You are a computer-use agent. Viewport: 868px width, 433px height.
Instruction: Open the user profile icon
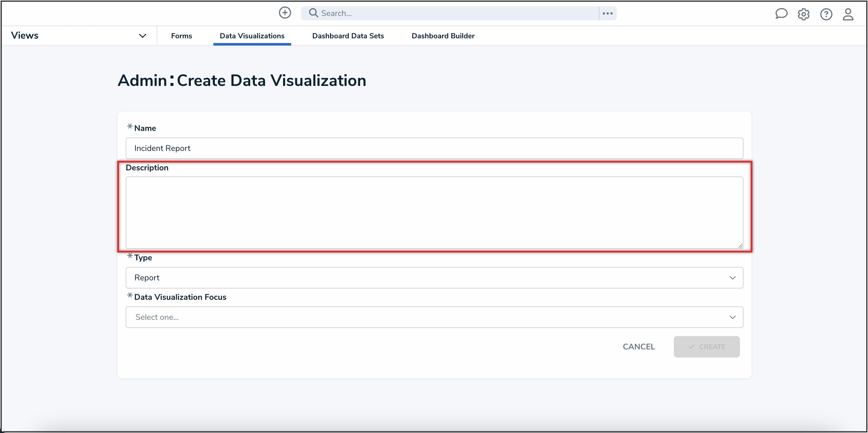848,14
